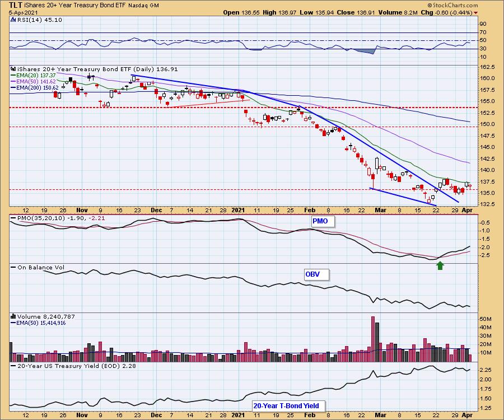Click the yield axis label '2.25'
The image size is (504, 420).
click(x=486, y=370)
